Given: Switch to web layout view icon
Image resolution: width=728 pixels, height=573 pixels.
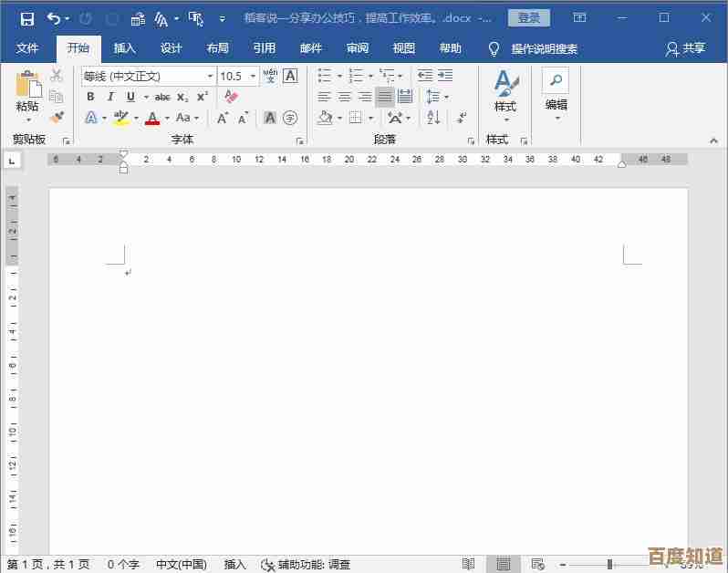Looking at the screenshot, I should 537,564.
